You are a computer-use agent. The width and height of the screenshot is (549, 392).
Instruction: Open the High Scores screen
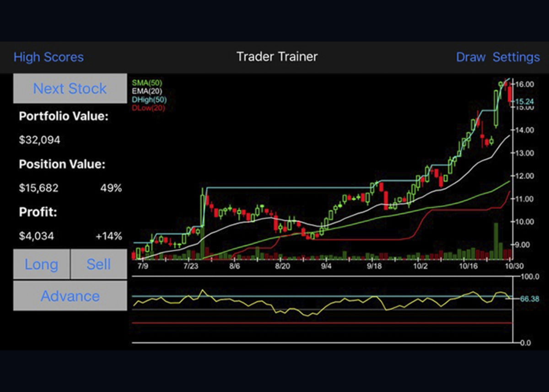pyautogui.click(x=48, y=57)
